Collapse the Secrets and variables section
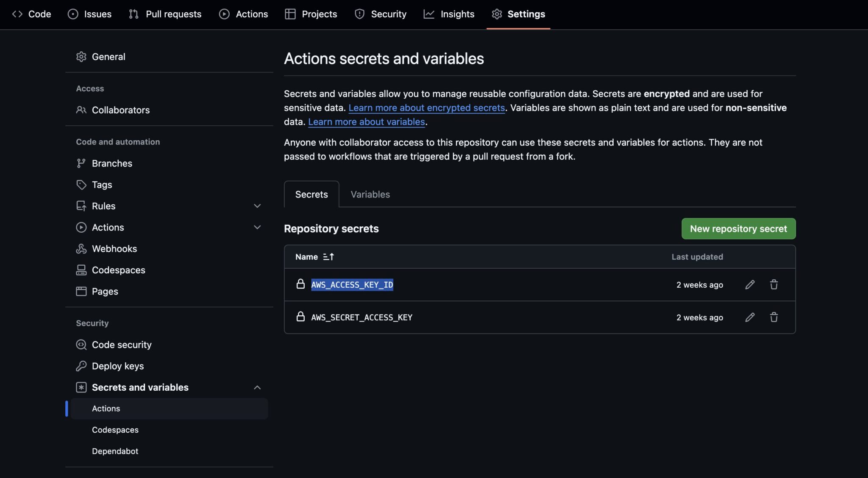The image size is (868, 478). tap(258, 387)
